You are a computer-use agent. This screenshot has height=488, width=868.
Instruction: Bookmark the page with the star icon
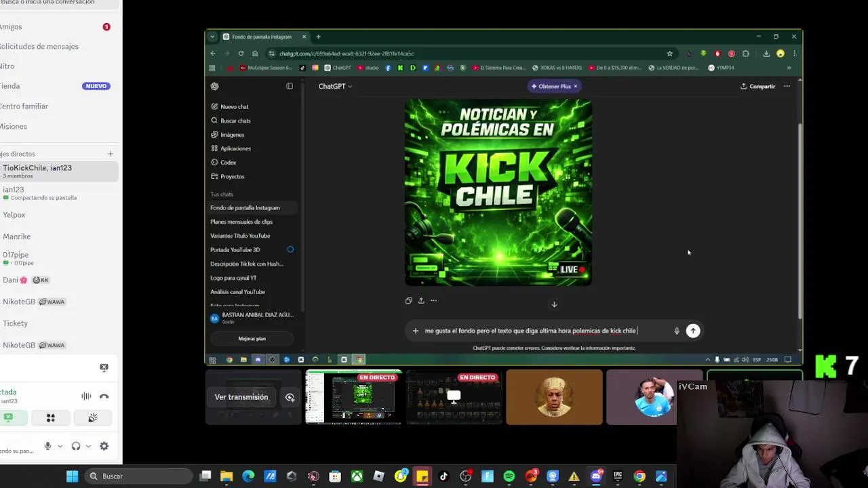[669, 54]
